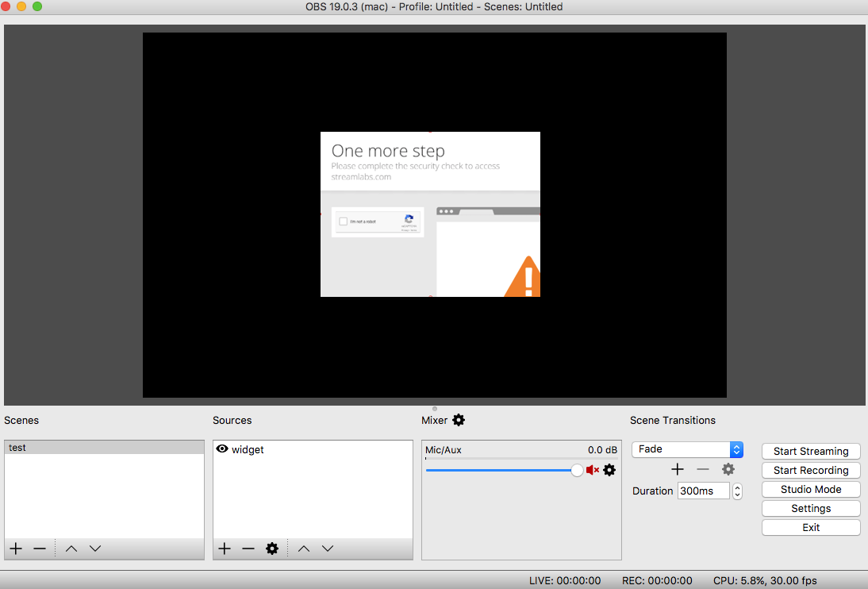Click the Mic/Aux volume slider handle
Viewport: 868px width, 589px height.
(x=577, y=471)
